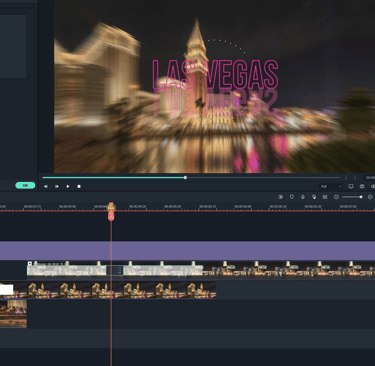Step forward one frame in preview
This screenshot has width=375, height=366.
coord(57,186)
